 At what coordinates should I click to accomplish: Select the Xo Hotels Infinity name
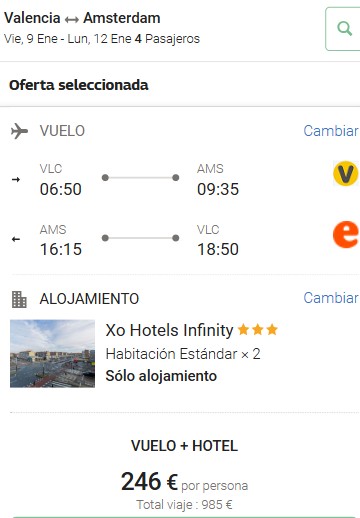click(169, 330)
